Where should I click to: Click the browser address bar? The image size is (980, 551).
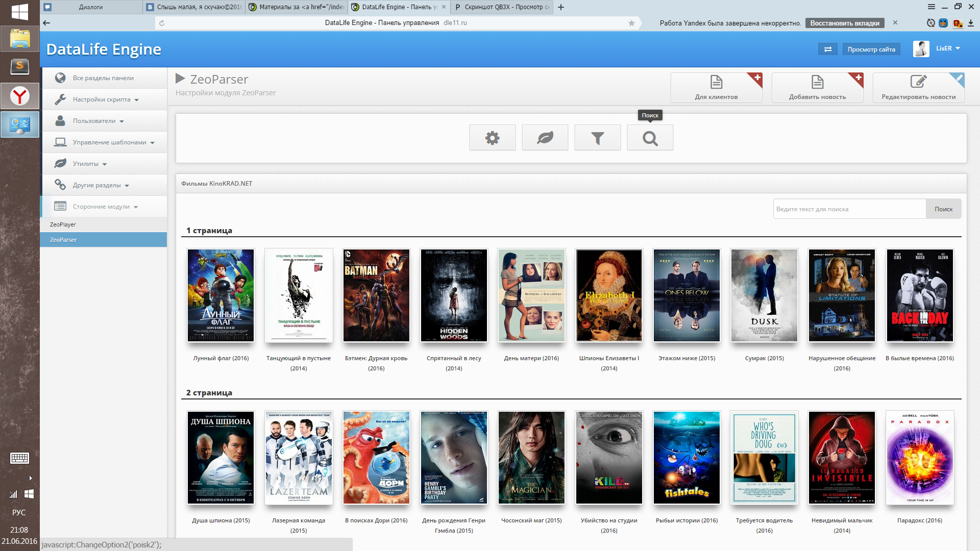pos(396,22)
